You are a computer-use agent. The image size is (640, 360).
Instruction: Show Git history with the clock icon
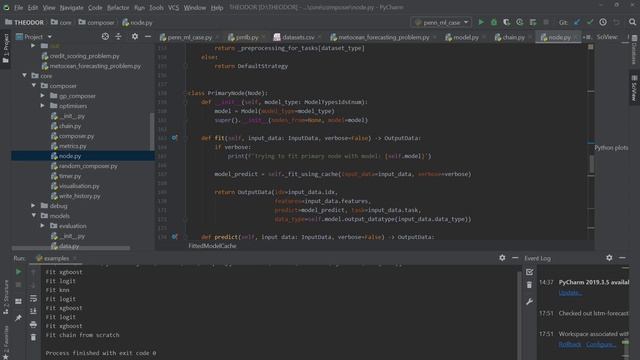603,22
